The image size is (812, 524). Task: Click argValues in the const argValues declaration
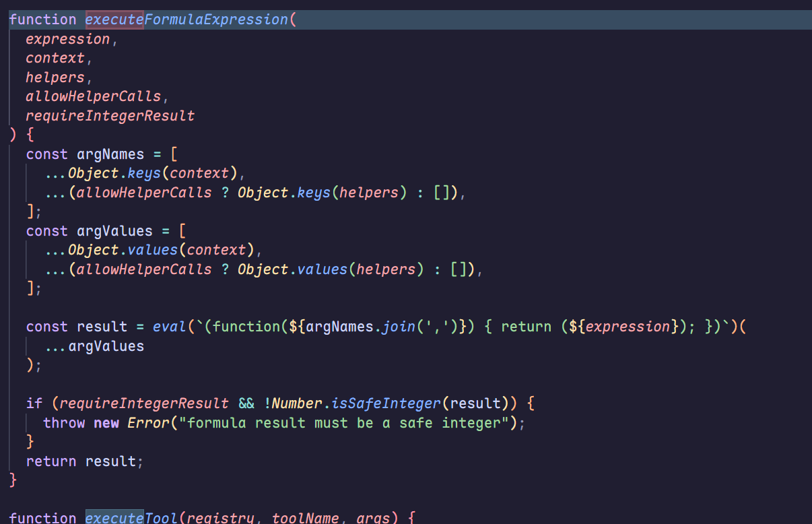coord(114,231)
